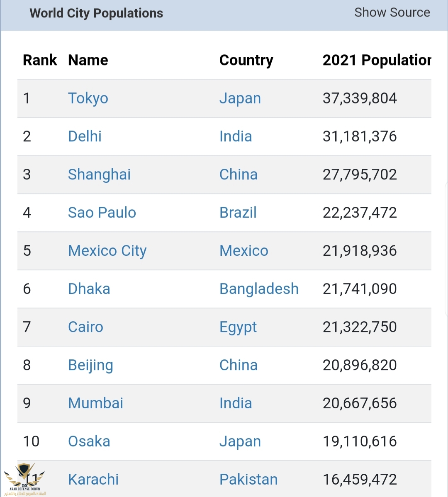Image resolution: width=448 pixels, height=497 pixels.
Task: Open the Brazil country link
Action: click(x=238, y=213)
